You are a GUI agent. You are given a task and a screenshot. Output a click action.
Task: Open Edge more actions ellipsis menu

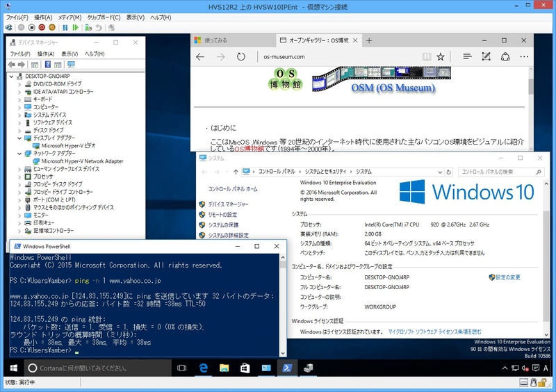tap(524, 56)
